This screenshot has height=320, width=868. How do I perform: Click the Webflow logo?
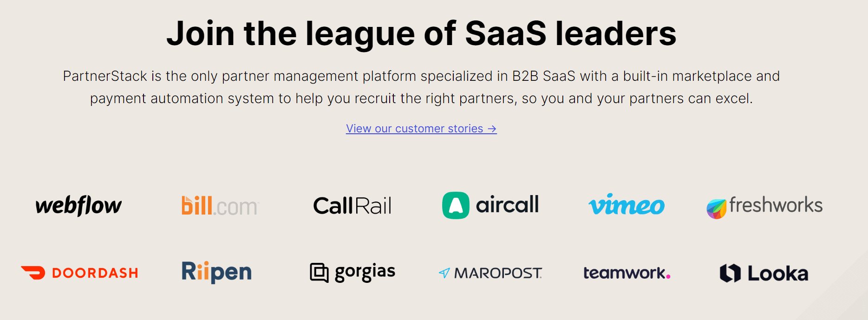tap(78, 205)
